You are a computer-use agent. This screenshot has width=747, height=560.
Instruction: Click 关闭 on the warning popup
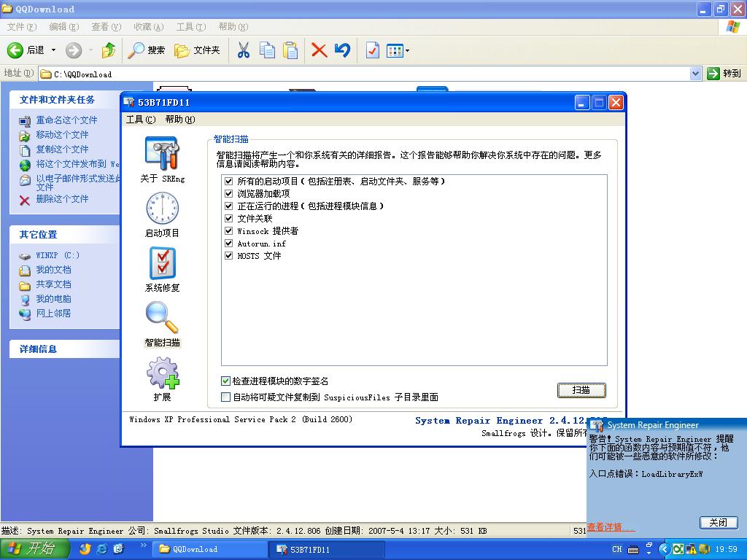(x=718, y=522)
